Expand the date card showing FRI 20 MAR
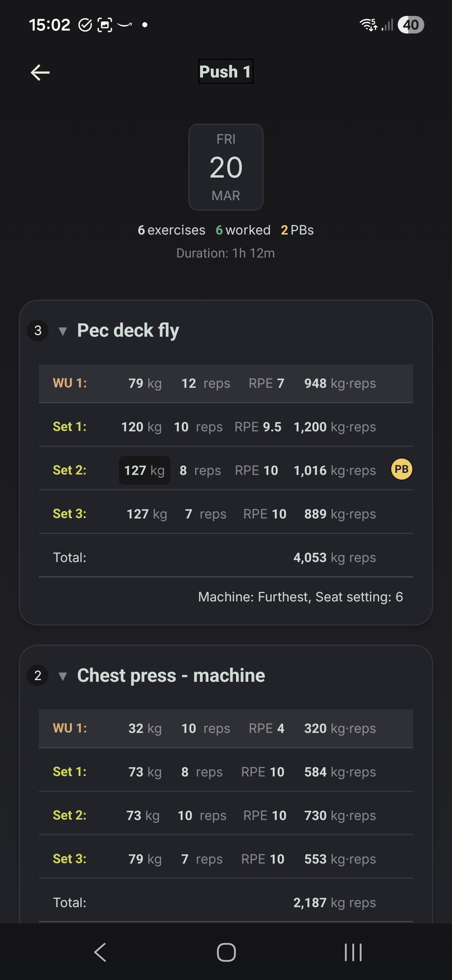 226,166
